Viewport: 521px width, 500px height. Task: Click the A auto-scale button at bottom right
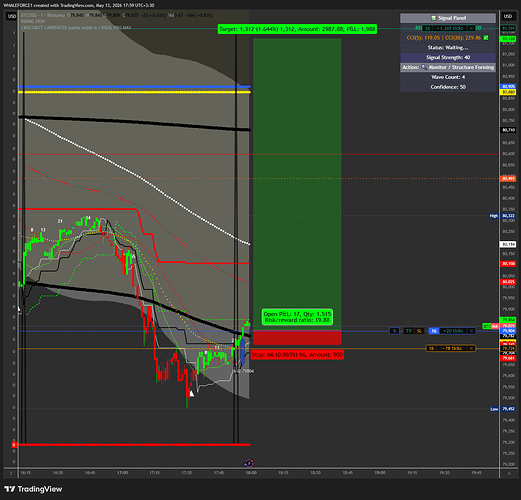[509, 473]
